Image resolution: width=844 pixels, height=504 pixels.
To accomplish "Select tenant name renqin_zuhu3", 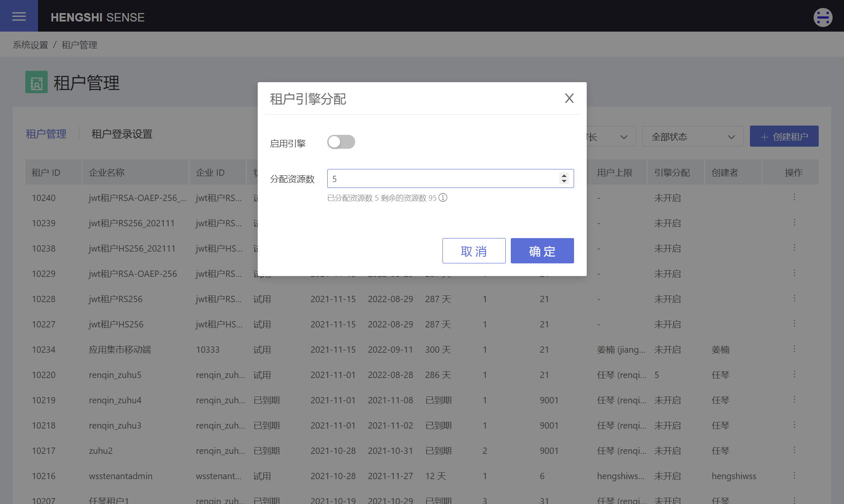I will 115,425.
